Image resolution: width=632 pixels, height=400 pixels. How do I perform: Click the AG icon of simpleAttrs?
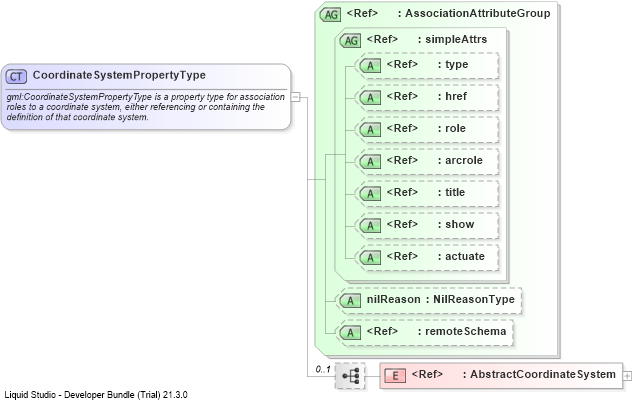pos(351,40)
